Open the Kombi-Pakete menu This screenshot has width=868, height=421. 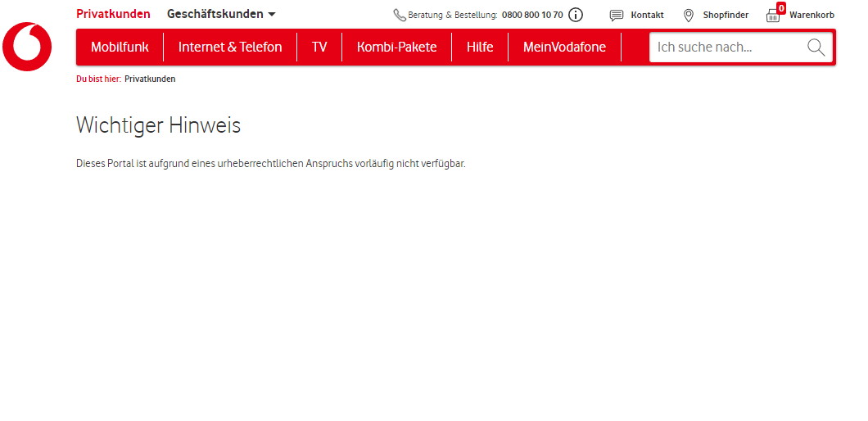[x=397, y=47]
